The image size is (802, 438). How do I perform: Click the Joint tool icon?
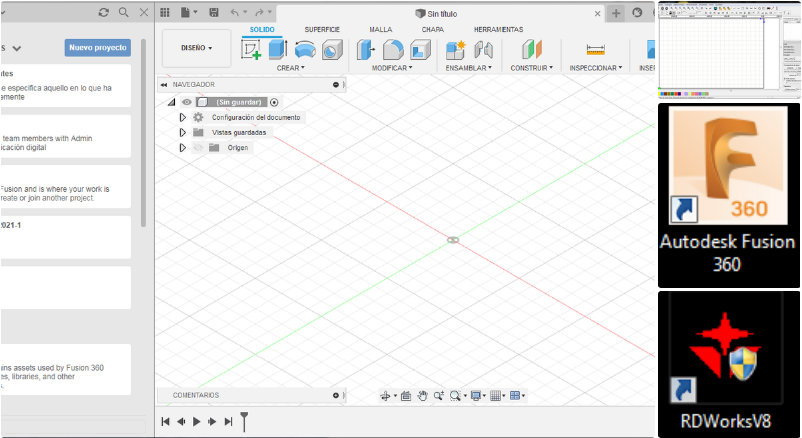point(483,50)
